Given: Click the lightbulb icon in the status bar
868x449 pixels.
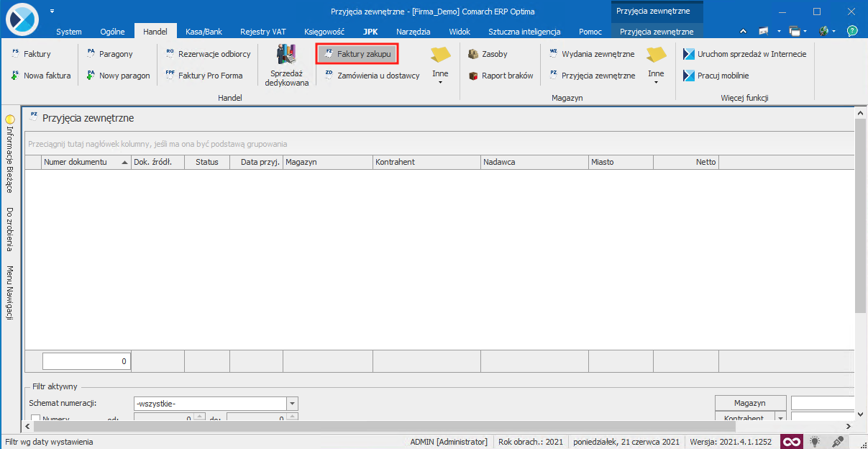Looking at the screenshot, I should coord(814,441).
